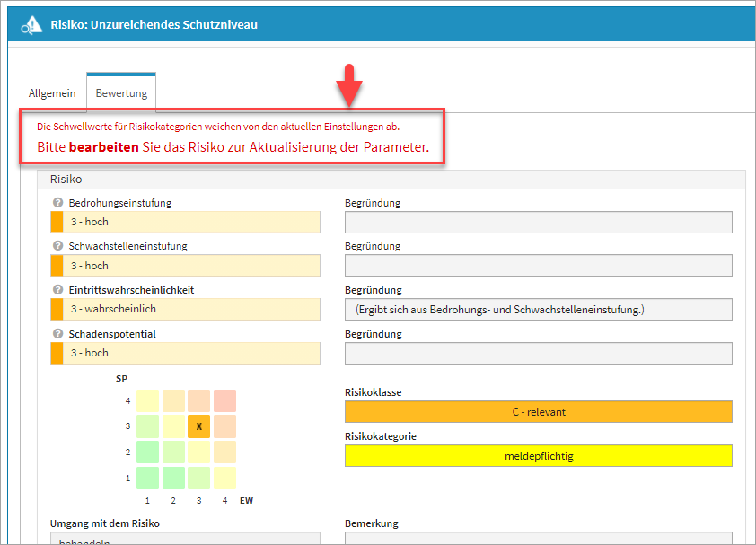Click the Bemerkung text field
The height and width of the screenshot is (545, 756).
pos(538,539)
